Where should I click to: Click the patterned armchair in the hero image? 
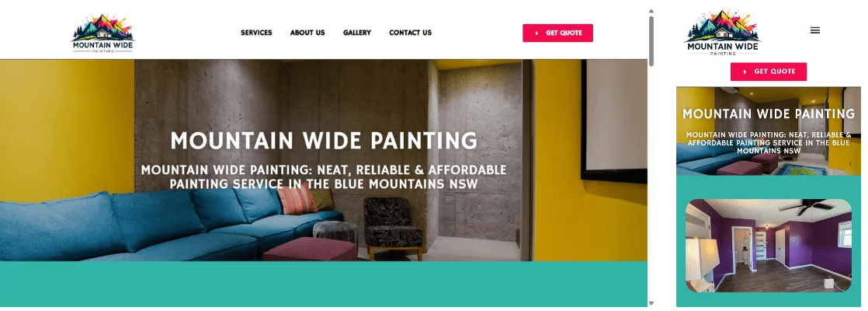(393, 229)
